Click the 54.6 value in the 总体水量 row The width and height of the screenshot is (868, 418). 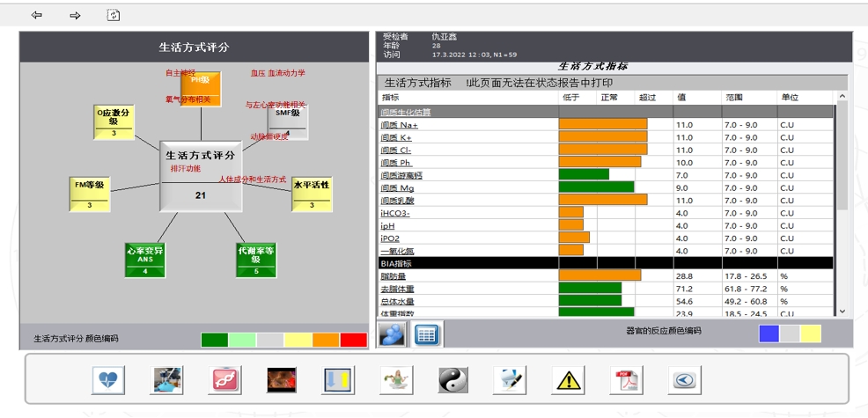point(684,302)
